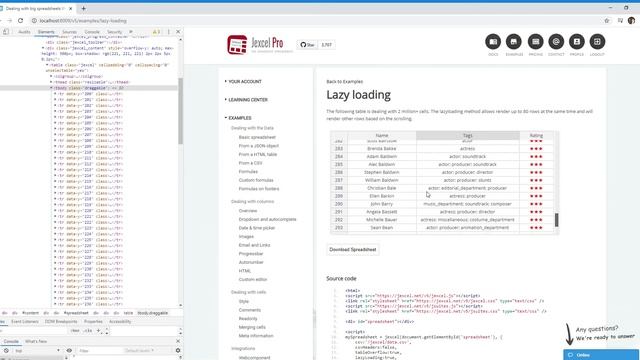Click the DOM tree vertical scrollbar thumb
Image resolution: width=640 pixels, height=360 pixels.
tap(180, 110)
